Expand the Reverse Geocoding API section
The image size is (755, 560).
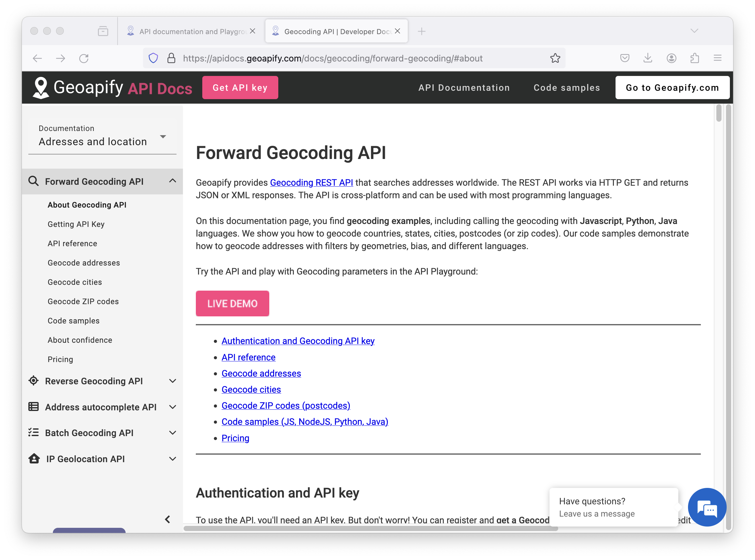(172, 381)
